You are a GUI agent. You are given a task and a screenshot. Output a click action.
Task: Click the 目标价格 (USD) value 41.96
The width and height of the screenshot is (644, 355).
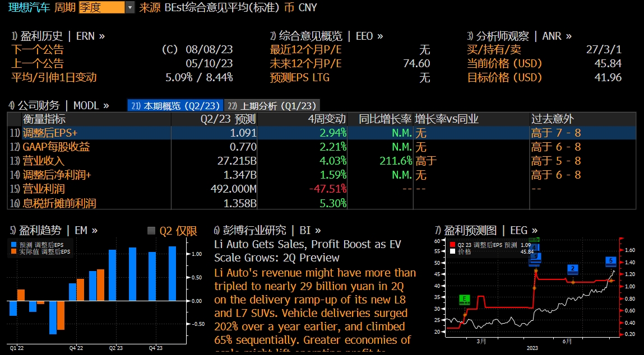608,78
